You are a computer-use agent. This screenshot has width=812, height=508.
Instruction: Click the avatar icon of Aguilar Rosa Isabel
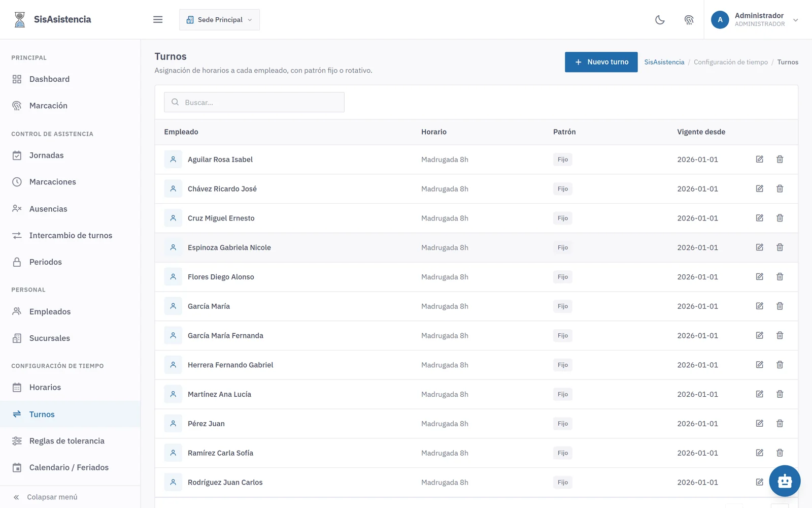(173, 160)
